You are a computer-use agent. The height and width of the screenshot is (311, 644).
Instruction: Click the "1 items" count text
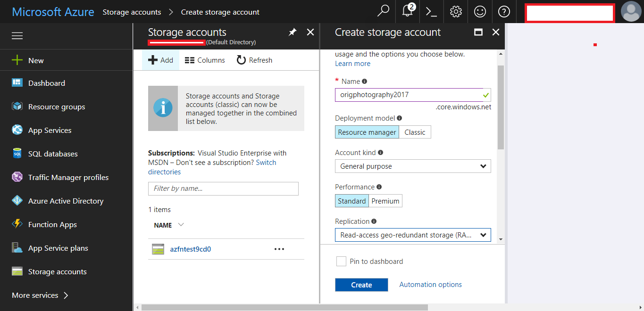159,210
